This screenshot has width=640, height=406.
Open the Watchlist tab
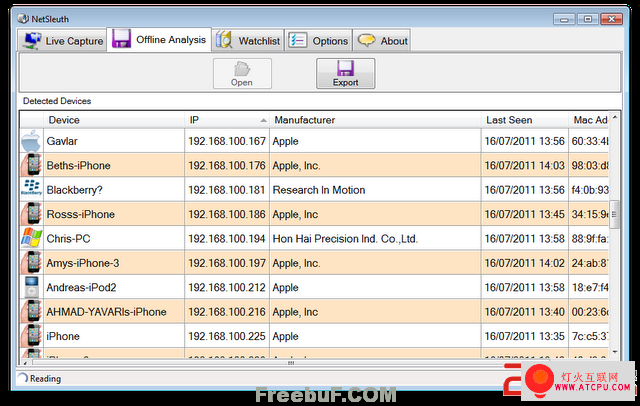click(248, 40)
